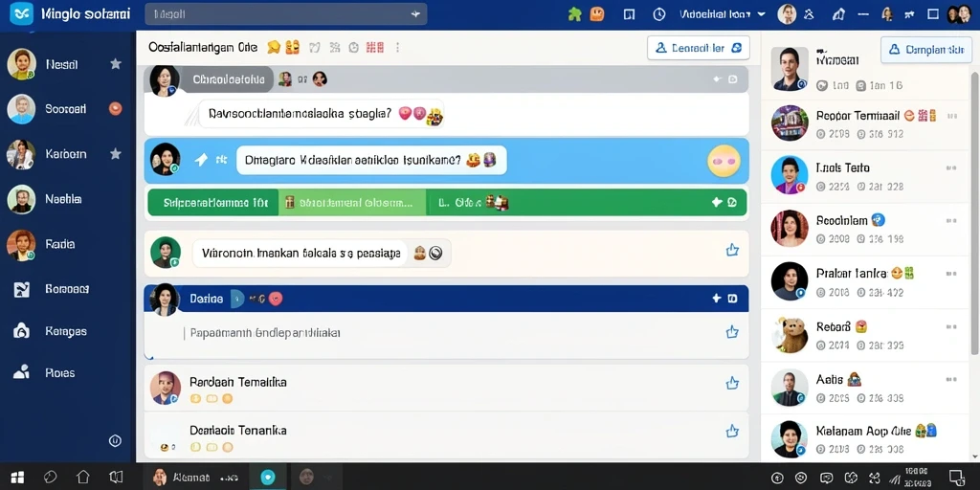Click the teal circle app in the taskbar

268,478
